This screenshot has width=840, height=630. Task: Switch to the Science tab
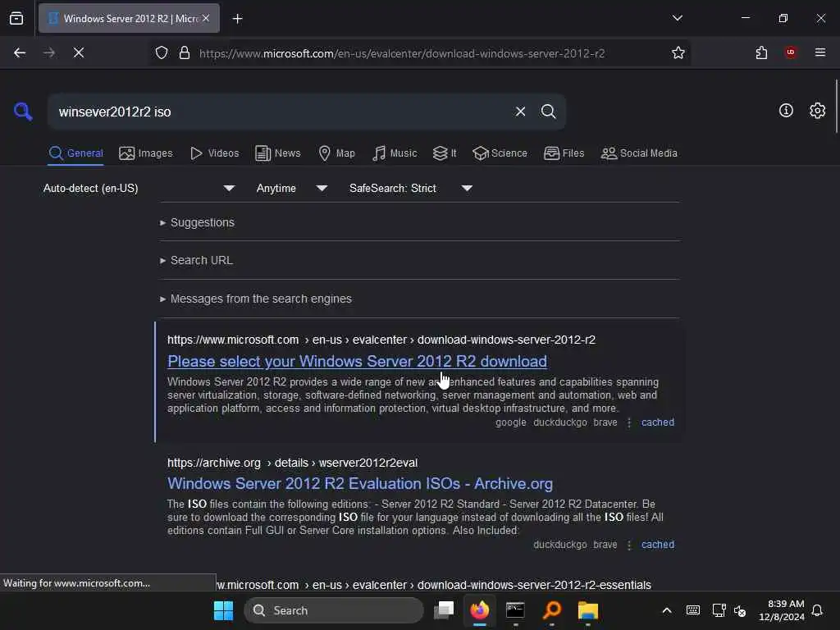[x=500, y=153]
